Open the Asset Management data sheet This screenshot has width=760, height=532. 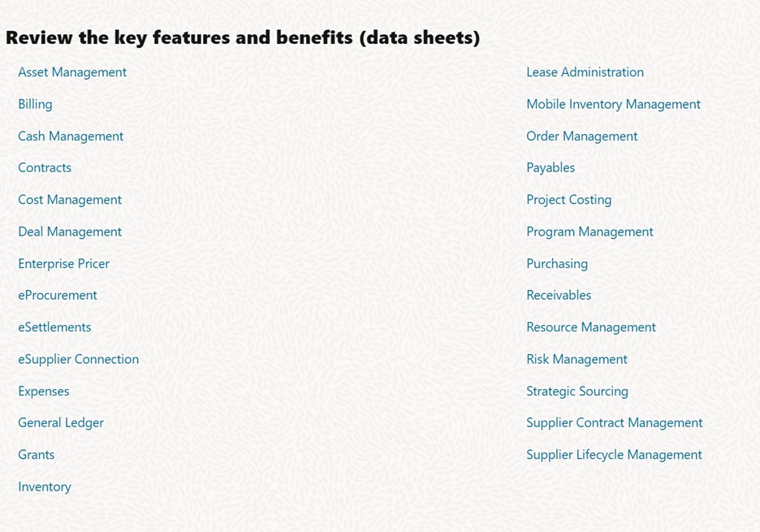pos(72,72)
